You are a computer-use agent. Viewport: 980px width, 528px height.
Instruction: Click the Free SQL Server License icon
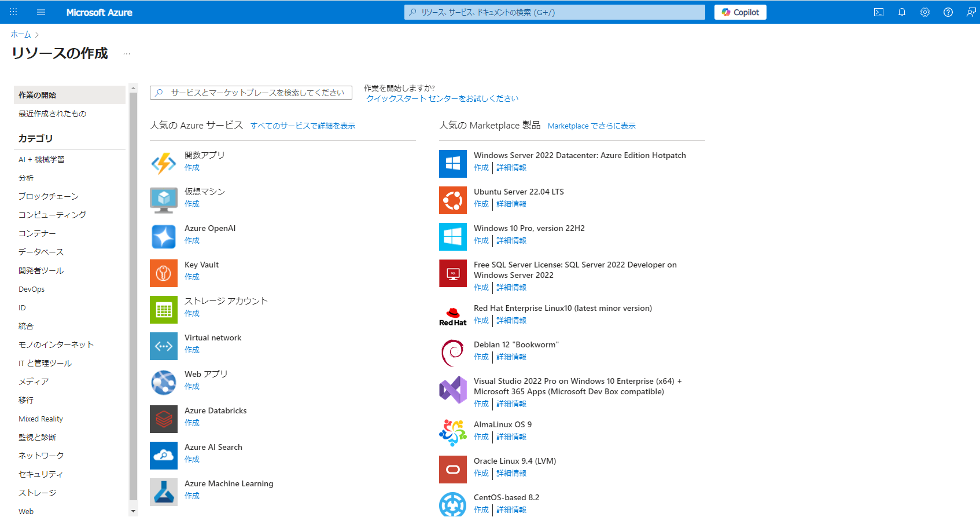453,273
